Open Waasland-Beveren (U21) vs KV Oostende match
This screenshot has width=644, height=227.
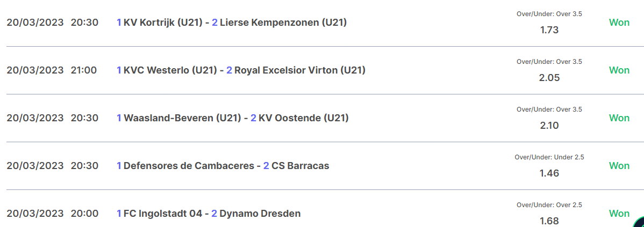232,118
